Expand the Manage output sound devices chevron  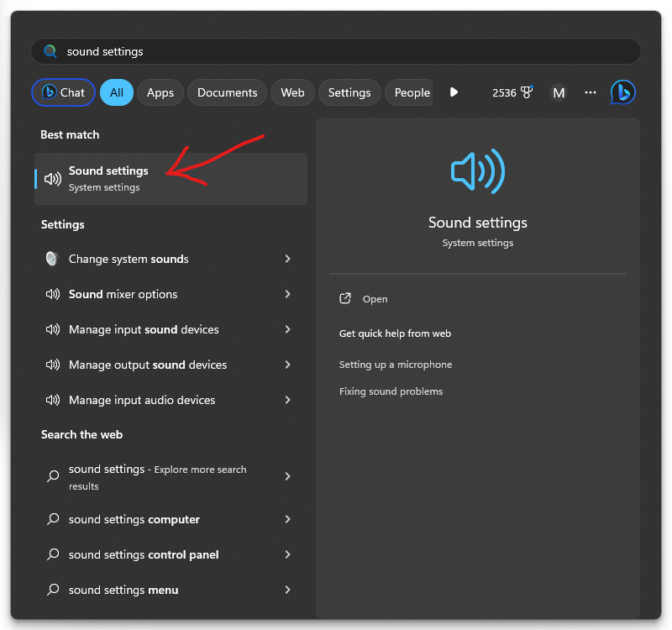coord(287,365)
